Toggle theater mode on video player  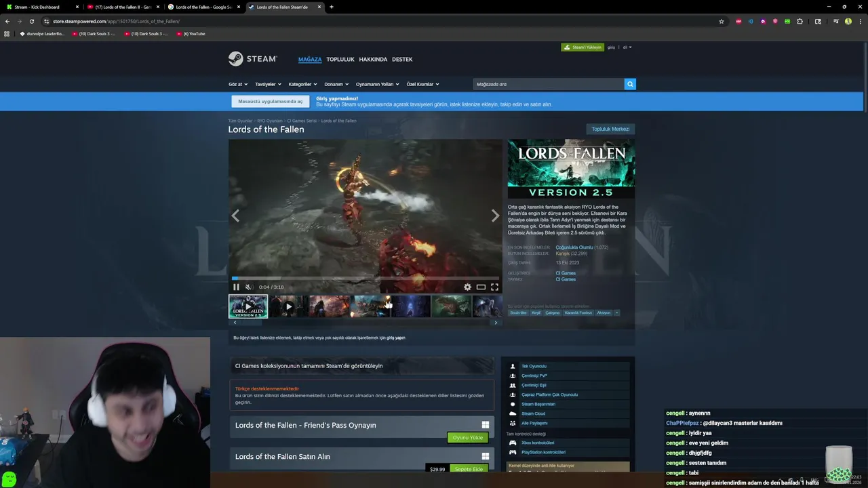(x=481, y=287)
